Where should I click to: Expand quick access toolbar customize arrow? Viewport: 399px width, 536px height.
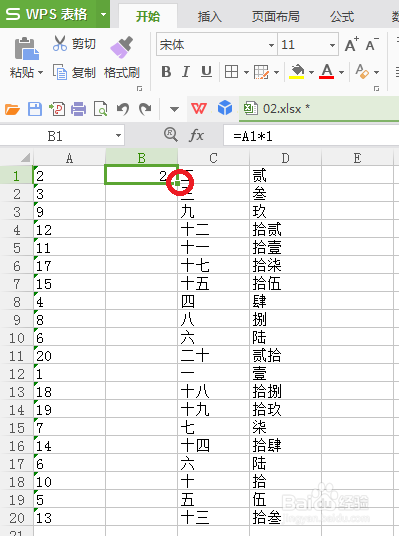tap(174, 109)
